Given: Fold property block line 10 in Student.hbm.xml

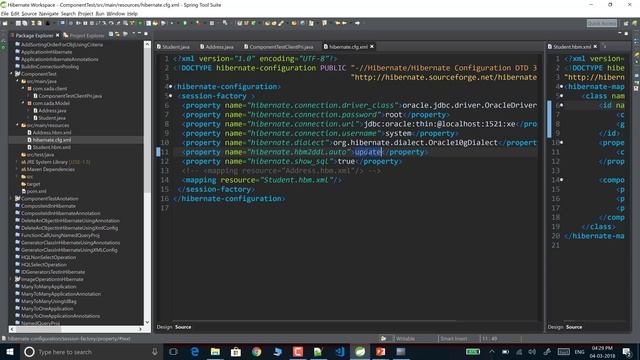Looking at the screenshot, I should coord(562,142).
